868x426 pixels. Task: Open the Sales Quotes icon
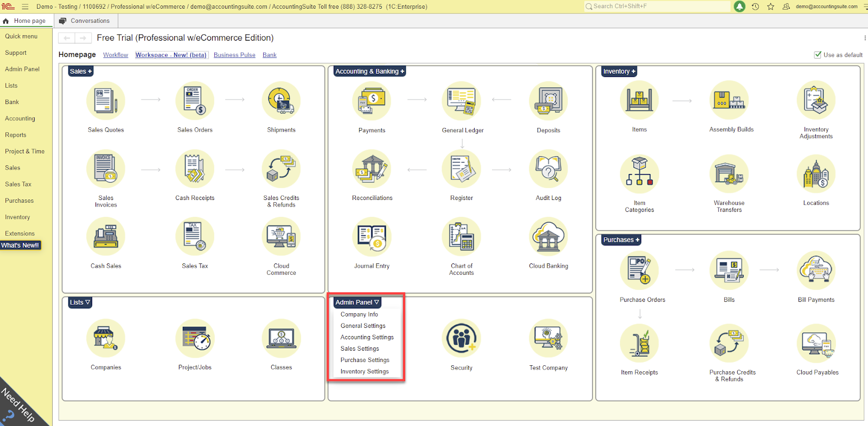tap(106, 101)
